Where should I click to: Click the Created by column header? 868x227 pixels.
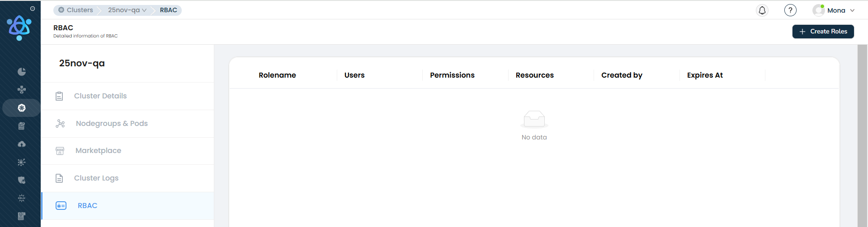coord(622,75)
